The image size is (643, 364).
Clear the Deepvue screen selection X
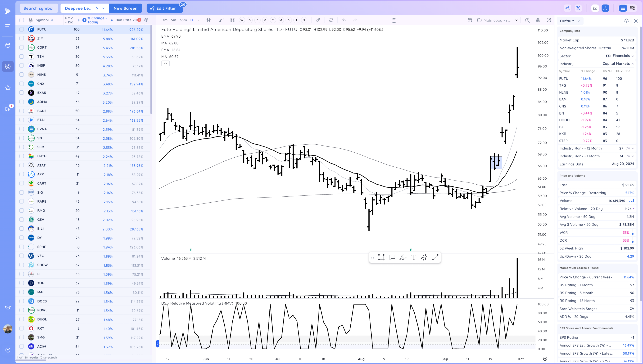coord(97,8)
